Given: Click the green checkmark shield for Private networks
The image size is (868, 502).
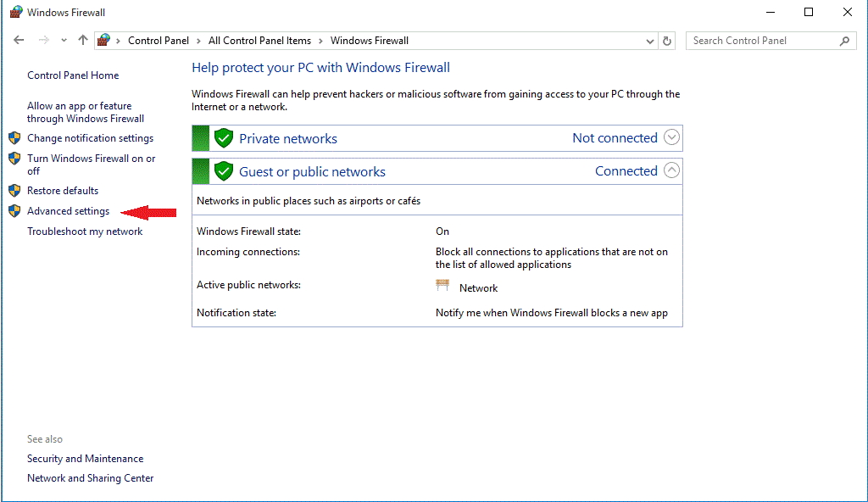Looking at the screenshot, I should pos(223,137).
